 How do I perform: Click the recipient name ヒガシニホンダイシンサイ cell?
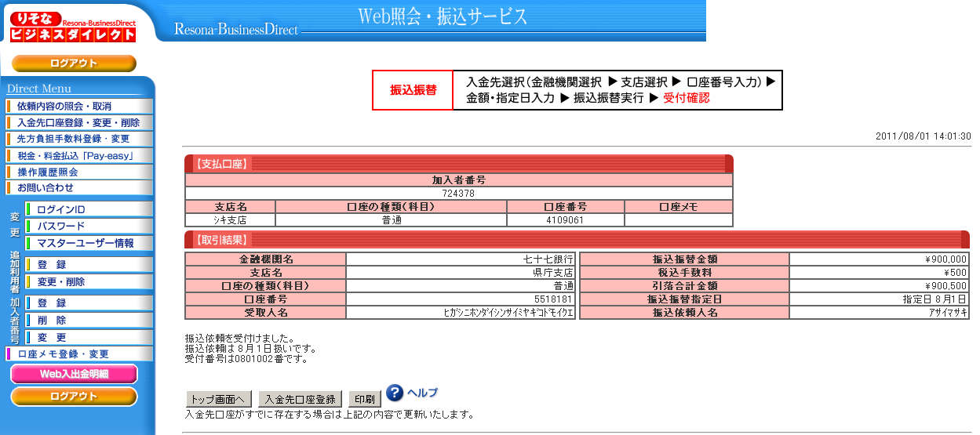[461, 312]
